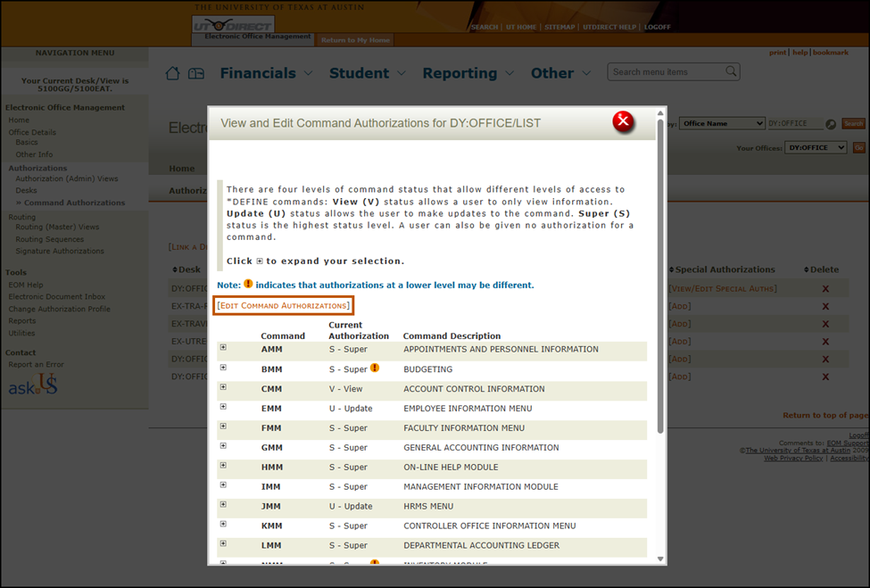Open Desks in navigation menu
The height and width of the screenshot is (588, 870).
point(26,190)
